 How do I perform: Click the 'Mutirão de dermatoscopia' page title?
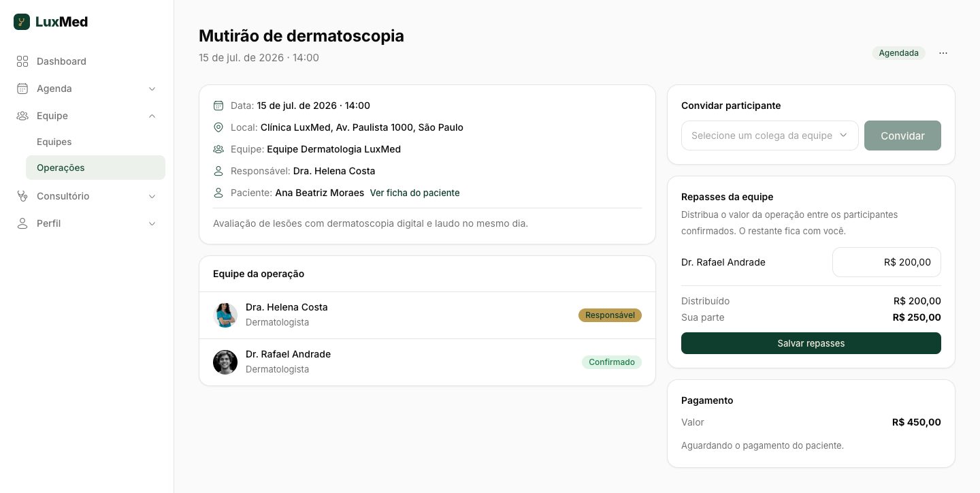[x=301, y=35]
